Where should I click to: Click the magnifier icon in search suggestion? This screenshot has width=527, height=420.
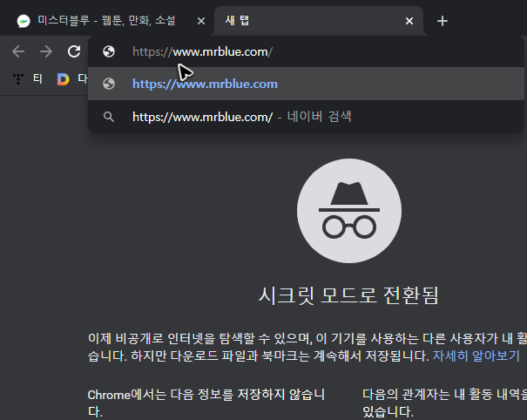pos(109,117)
